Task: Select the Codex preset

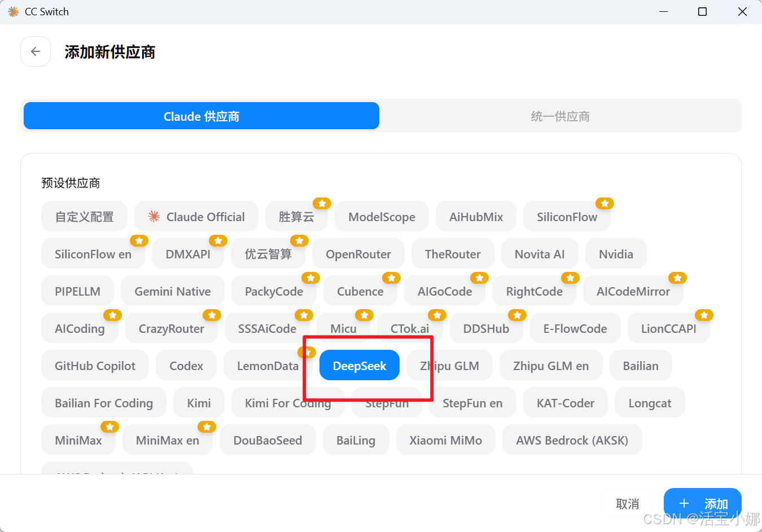Action: click(186, 366)
